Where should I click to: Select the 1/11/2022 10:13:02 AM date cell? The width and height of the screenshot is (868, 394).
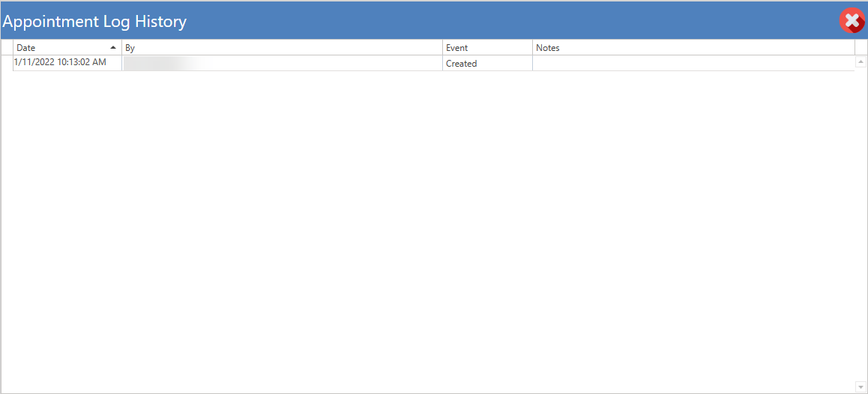pos(67,62)
